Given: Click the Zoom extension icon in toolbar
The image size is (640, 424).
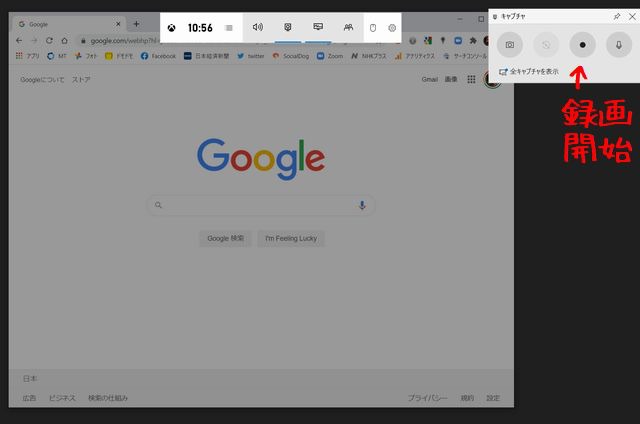Looking at the screenshot, I should (x=458, y=40).
